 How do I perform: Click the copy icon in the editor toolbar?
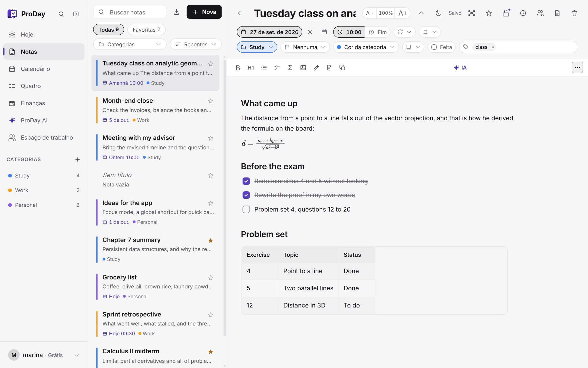tap(342, 68)
